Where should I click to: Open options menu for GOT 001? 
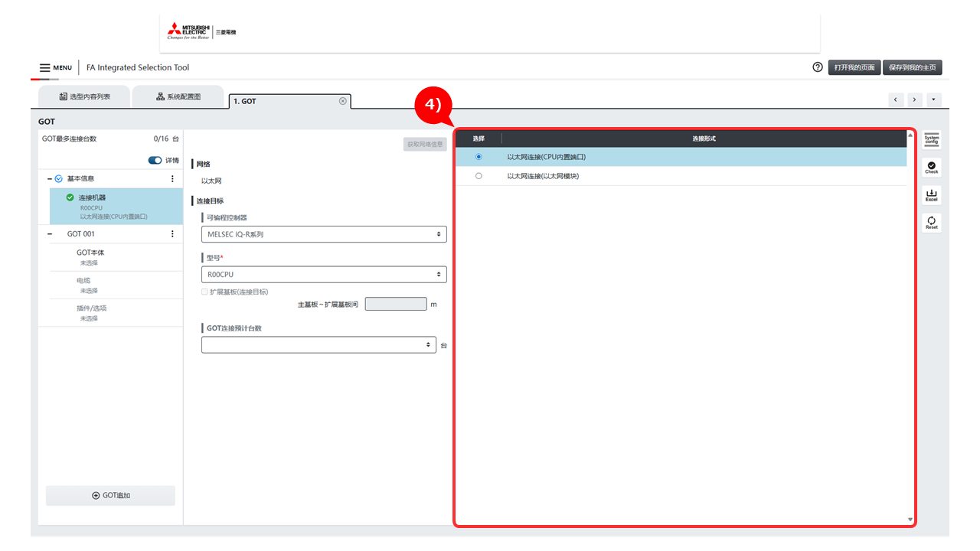pyautogui.click(x=172, y=234)
